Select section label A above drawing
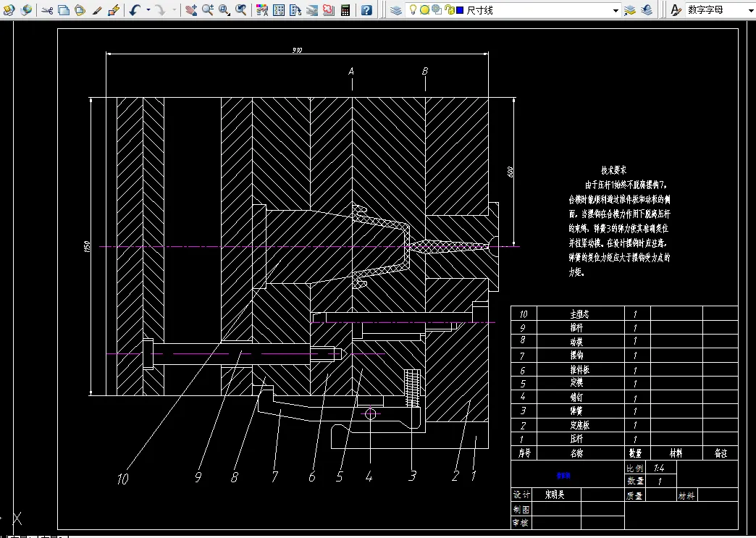 (351, 72)
